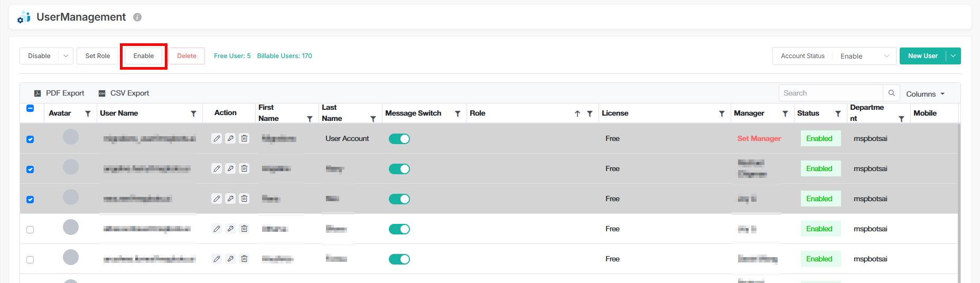
Task: Click the trash icon in the fifth row
Action: tap(244, 259)
